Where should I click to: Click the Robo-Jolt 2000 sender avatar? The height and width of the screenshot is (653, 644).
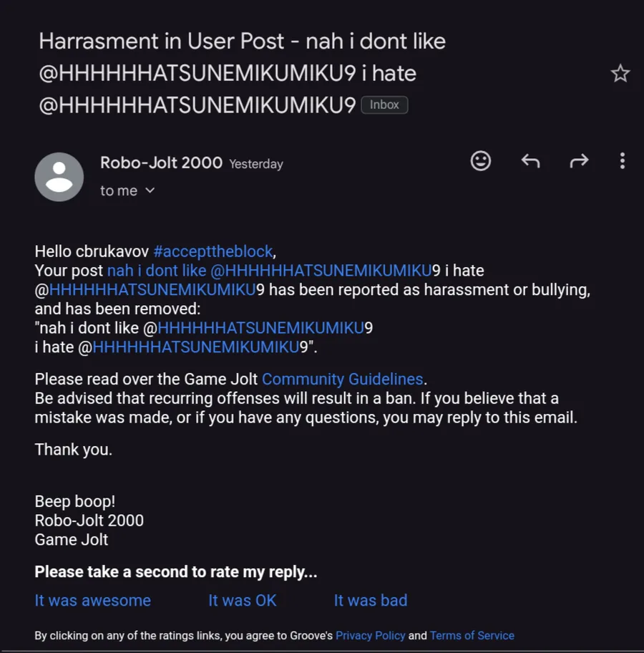[x=59, y=177]
